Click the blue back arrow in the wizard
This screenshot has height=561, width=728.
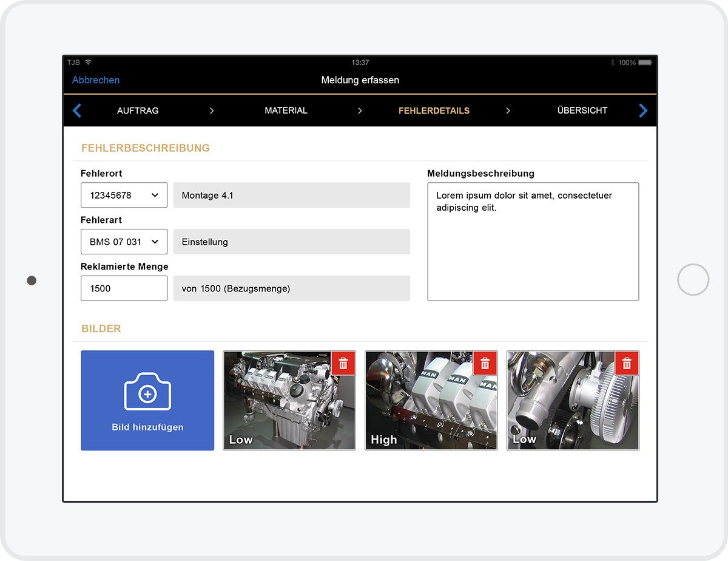(x=77, y=110)
